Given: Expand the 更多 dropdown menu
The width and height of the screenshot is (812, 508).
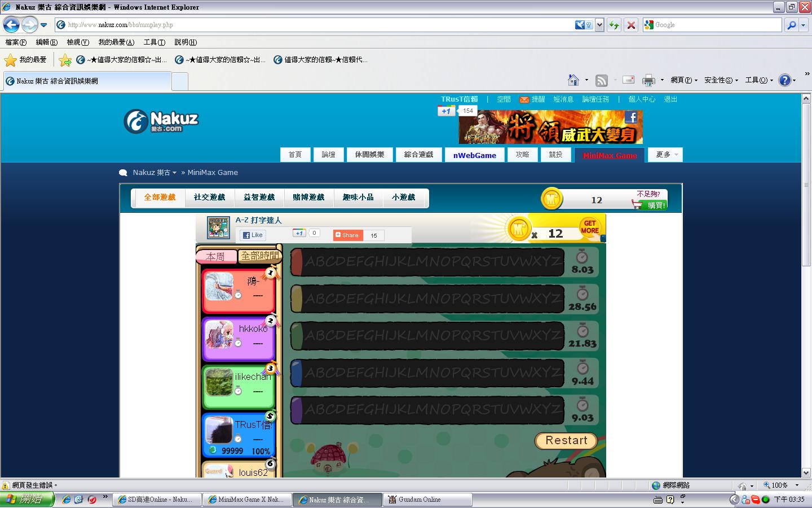Looking at the screenshot, I should coord(666,155).
